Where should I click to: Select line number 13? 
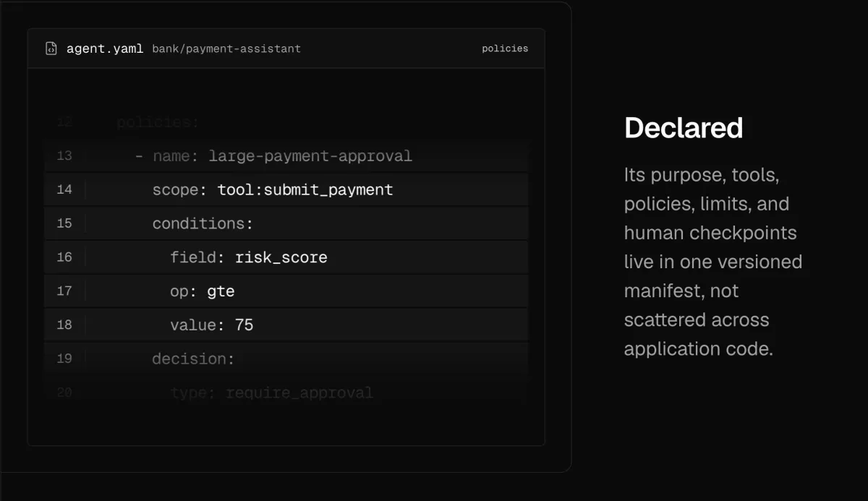pos(64,156)
